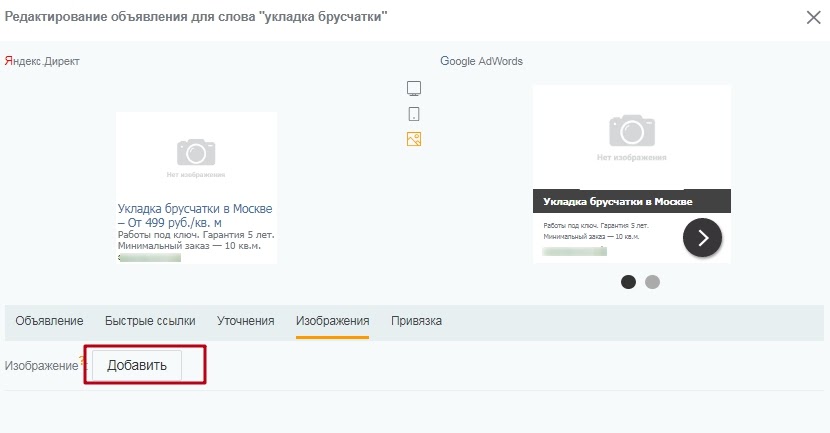The width and height of the screenshot is (830, 433).
Task: Click the round next-arrow button in AdWords preview
Action: [x=702, y=237]
